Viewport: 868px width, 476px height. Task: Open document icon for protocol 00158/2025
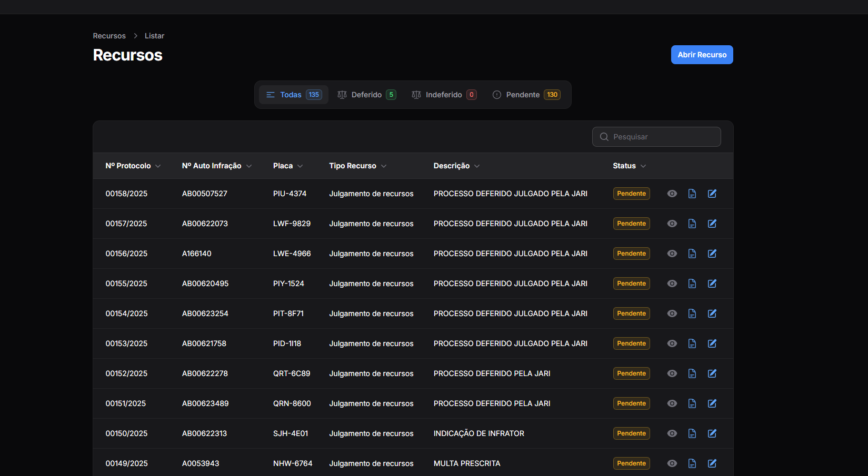click(x=692, y=194)
